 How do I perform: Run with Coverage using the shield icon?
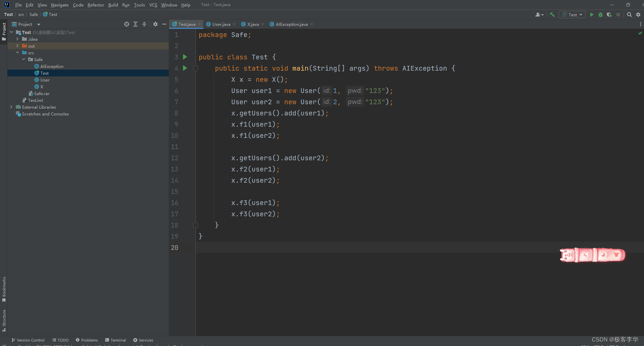[609, 15]
